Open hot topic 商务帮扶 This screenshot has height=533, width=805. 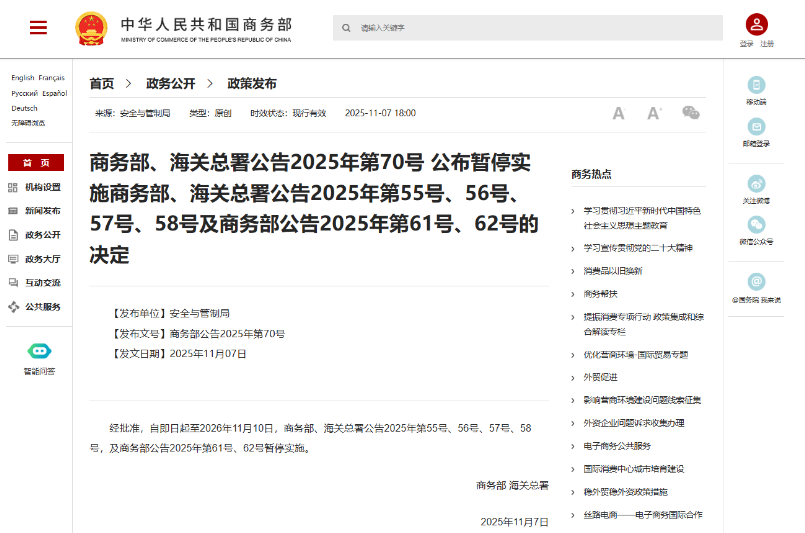[600, 294]
